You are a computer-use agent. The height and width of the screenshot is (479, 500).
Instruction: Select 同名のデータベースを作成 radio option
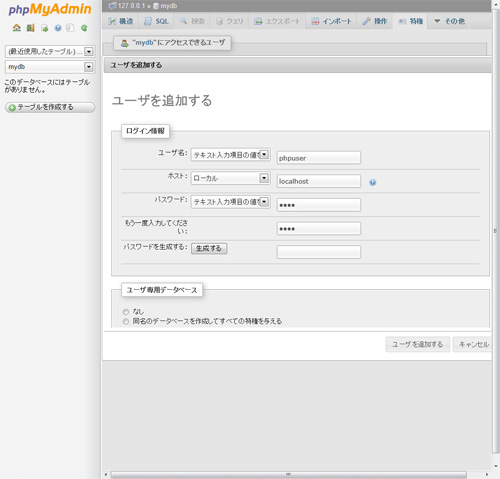[x=126, y=322]
